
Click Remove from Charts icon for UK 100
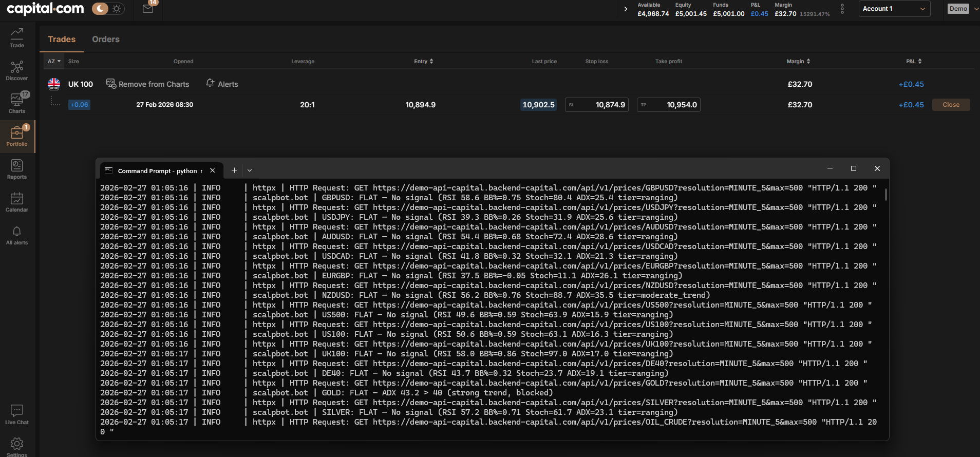[x=111, y=83]
